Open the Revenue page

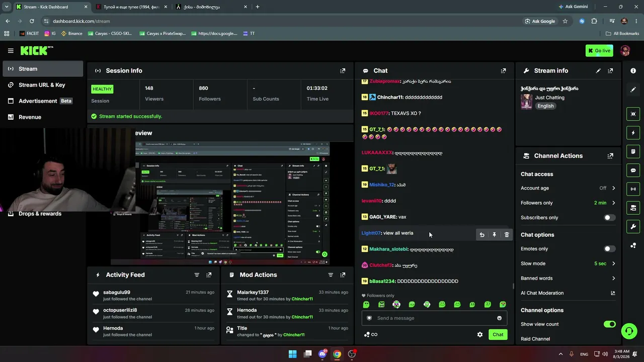[x=42, y=117]
